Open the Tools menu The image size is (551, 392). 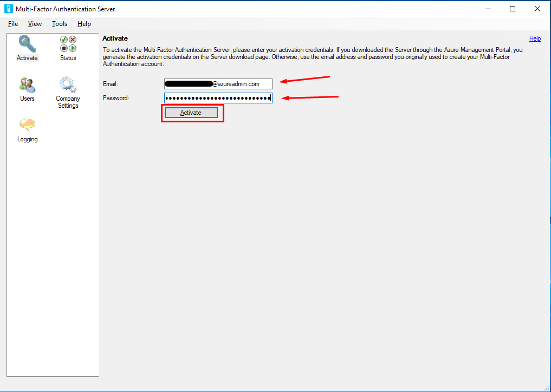(x=60, y=24)
